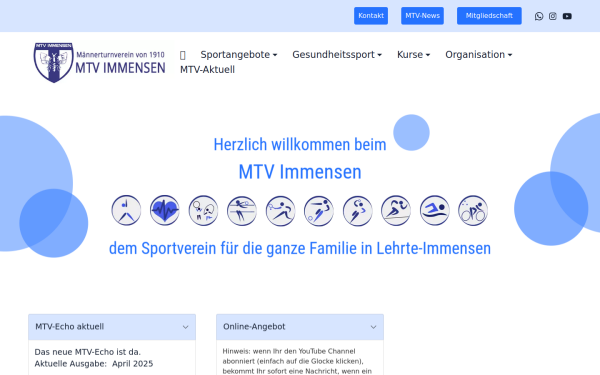Click the Mitgliedschaft button
Viewport: 600px width, 375px height.
(489, 16)
